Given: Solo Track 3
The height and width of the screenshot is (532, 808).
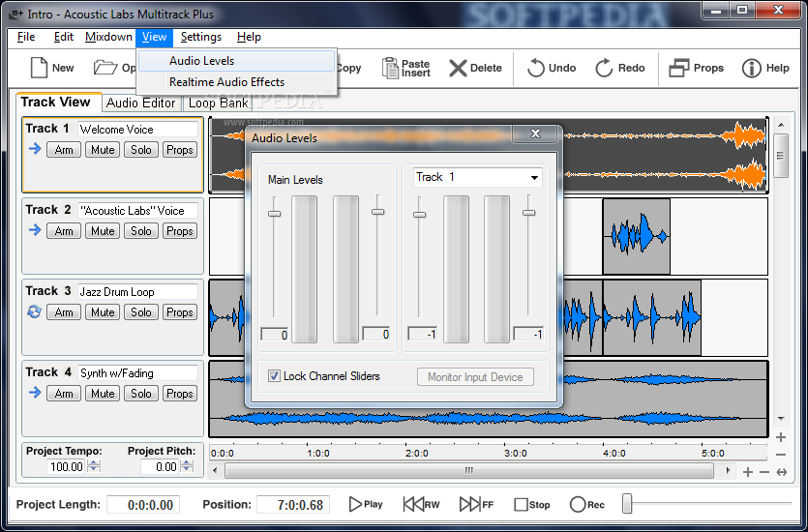Looking at the screenshot, I should (141, 312).
